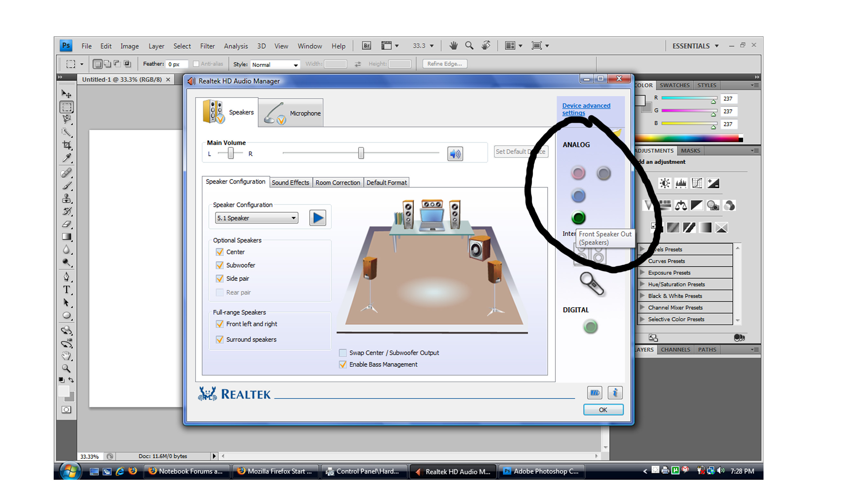Click the digital output jack
The image size is (868, 482).
point(590,327)
